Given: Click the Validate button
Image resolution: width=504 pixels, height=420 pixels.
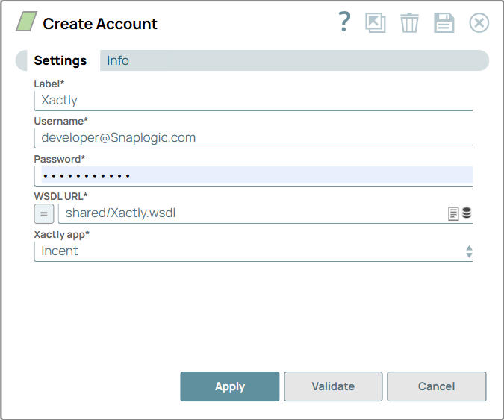Looking at the screenshot, I should pos(333,386).
